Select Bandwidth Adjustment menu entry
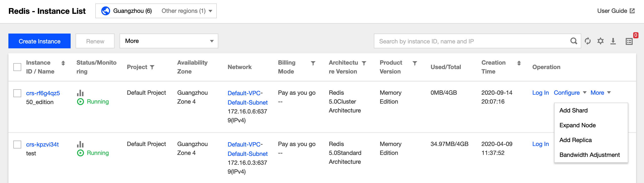The width and height of the screenshot is (644, 183). (x=589, y=155)
